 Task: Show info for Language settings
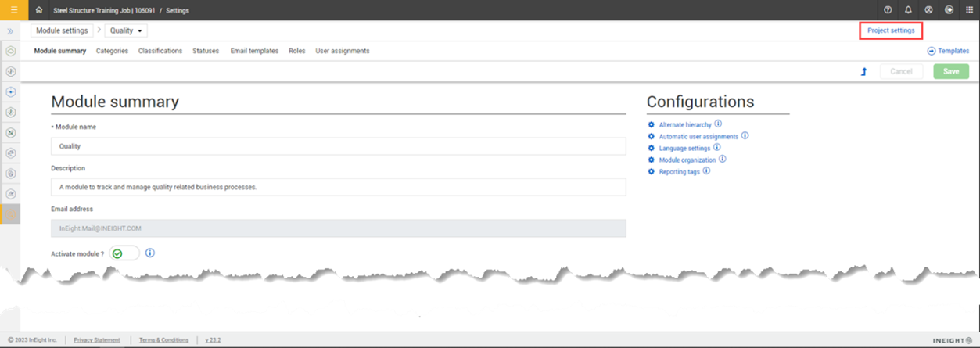point(716,148)
